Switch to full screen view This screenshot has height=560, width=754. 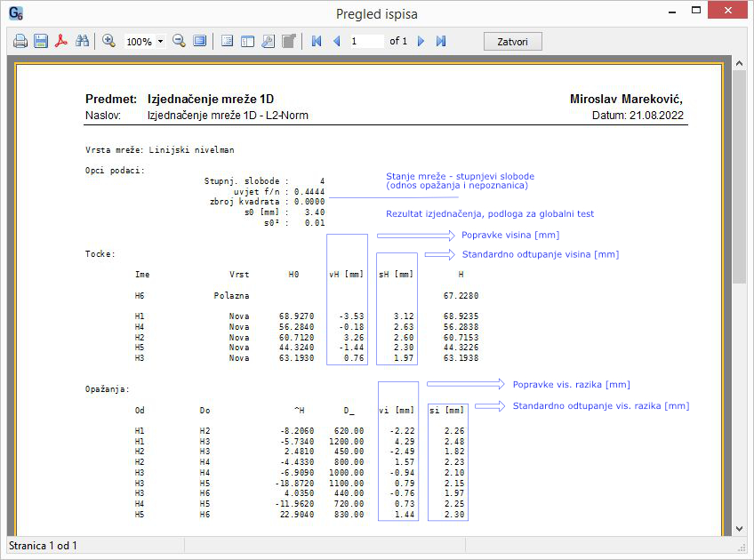coord(200,41)
